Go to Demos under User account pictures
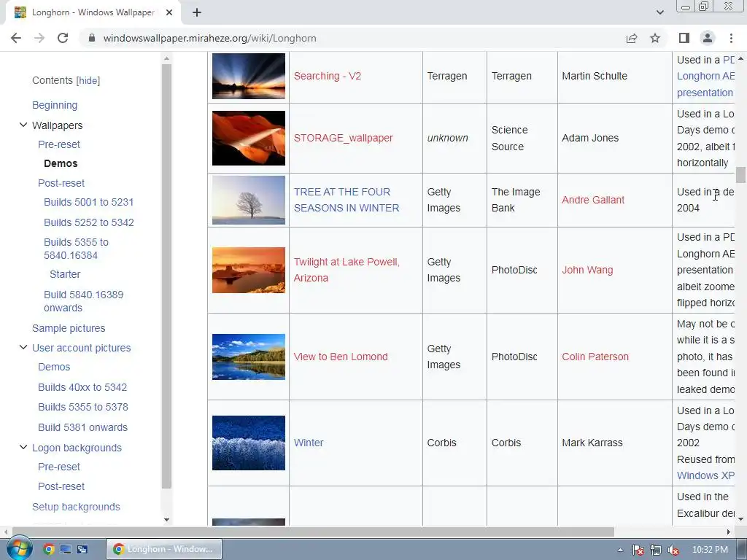 coord(54,367)
